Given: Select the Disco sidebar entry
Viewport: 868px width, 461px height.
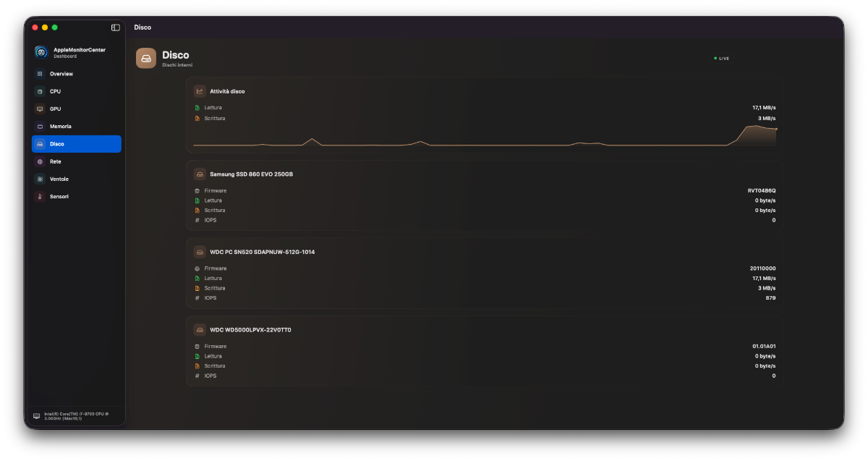Looking at the screenshot, I should 77,144.
